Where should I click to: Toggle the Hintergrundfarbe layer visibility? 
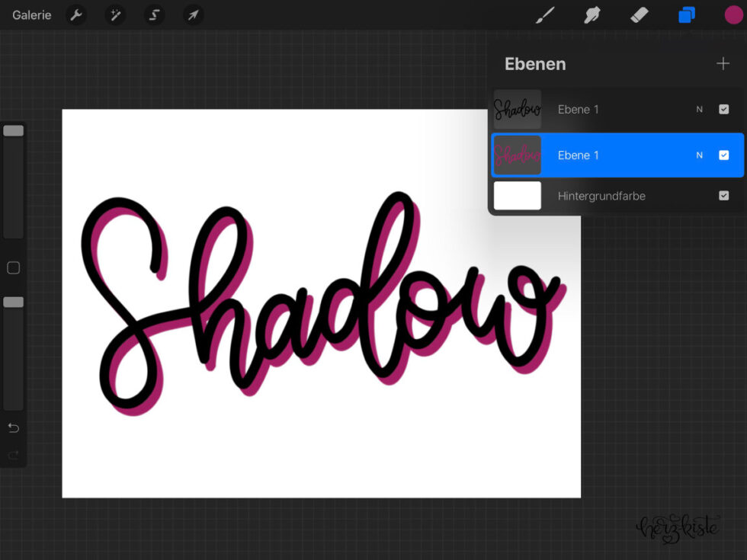pyautogui.click(x=723, y=196)
